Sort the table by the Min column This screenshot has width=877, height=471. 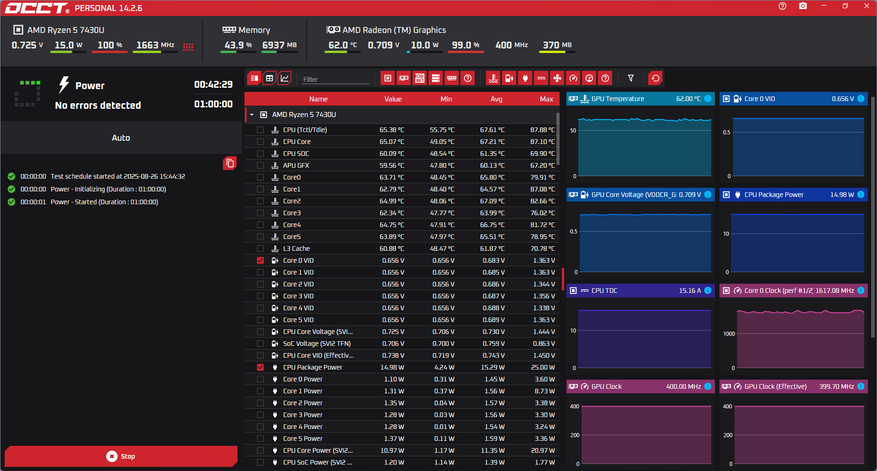pos(446,99)
